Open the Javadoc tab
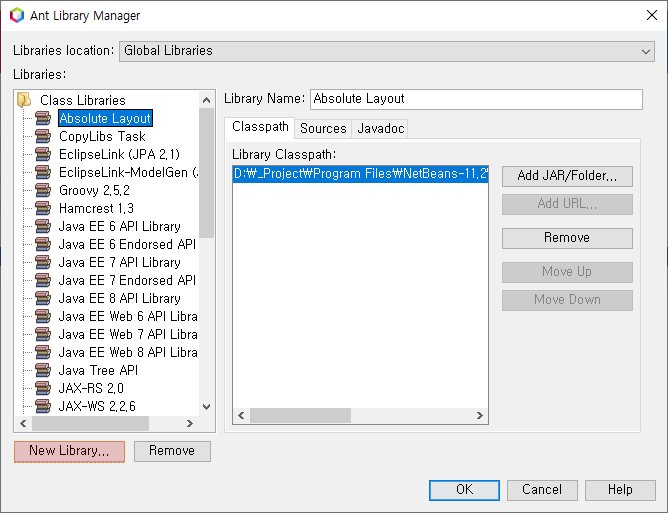 (380, 129)
